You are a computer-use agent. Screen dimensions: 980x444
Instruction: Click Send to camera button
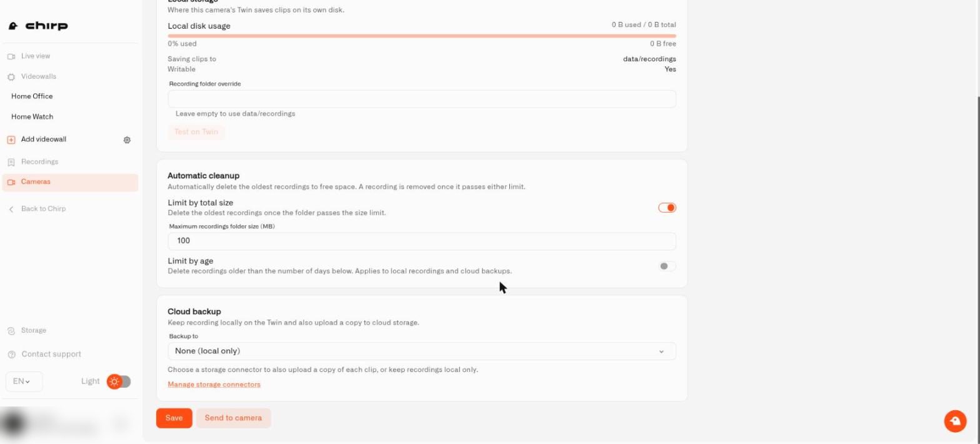pyautogui.click(x=233, y=418)
